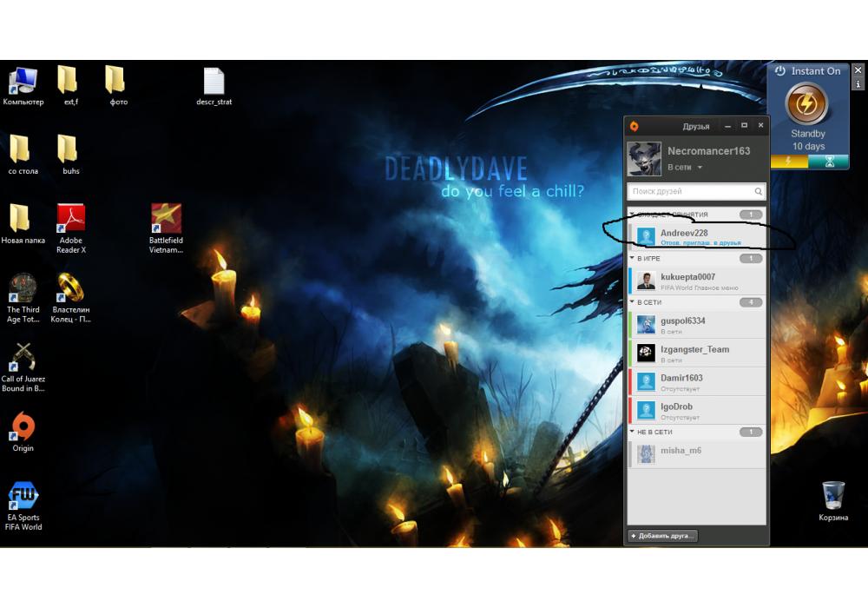The height and width of the screenshot is (608, 868).
Task: Collapse the НЕ В СЕТИ friends section
Action: [x=632, y=432]
